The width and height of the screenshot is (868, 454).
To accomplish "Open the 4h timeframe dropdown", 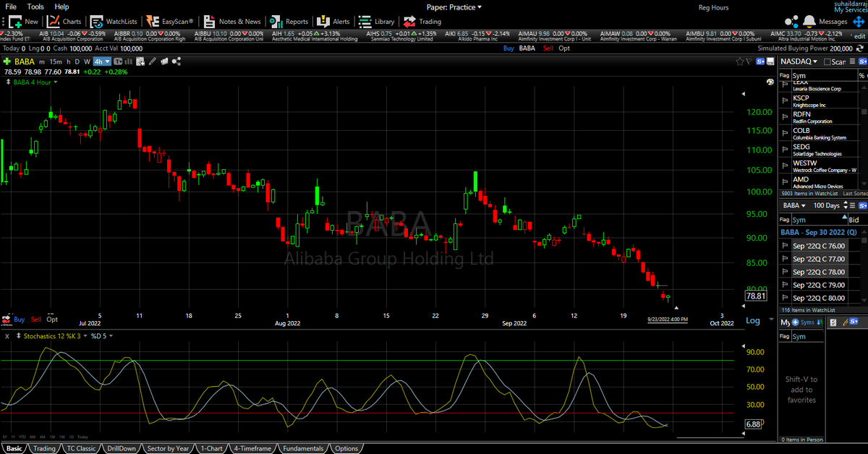I will coord(101,61).
